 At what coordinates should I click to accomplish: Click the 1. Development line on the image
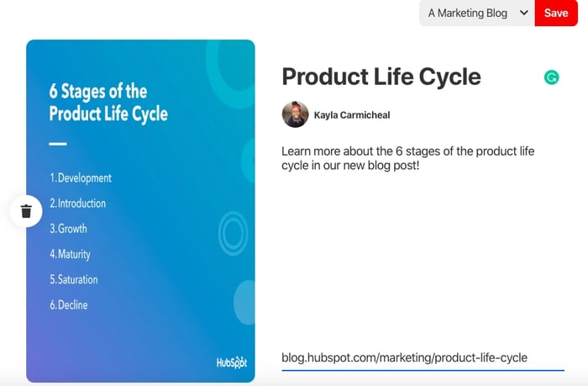point(81,178)
